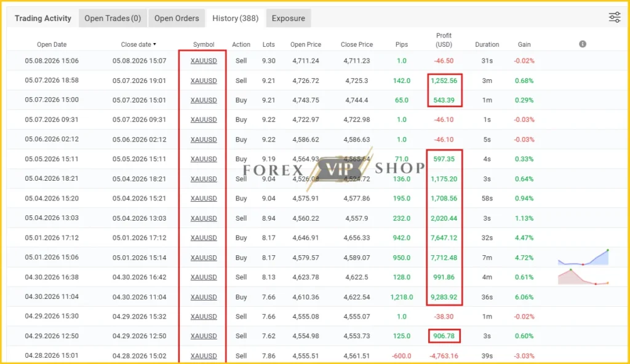Open XAUUSD link in 04.30.2026 11:04 row

(x=204, y=297)
